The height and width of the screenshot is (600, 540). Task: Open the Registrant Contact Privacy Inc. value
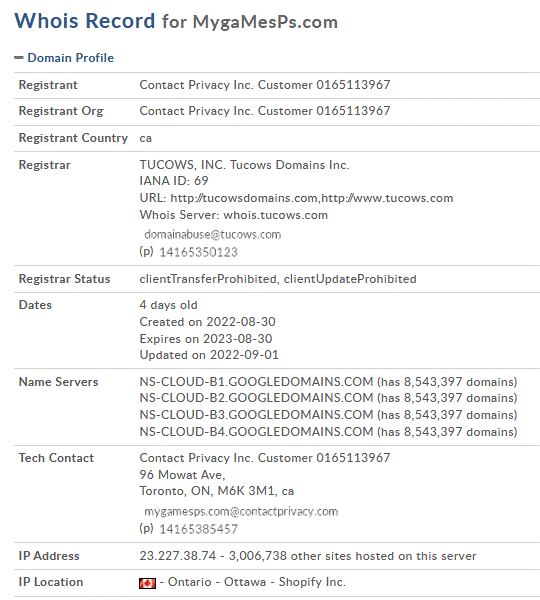(x=265, y=85)
